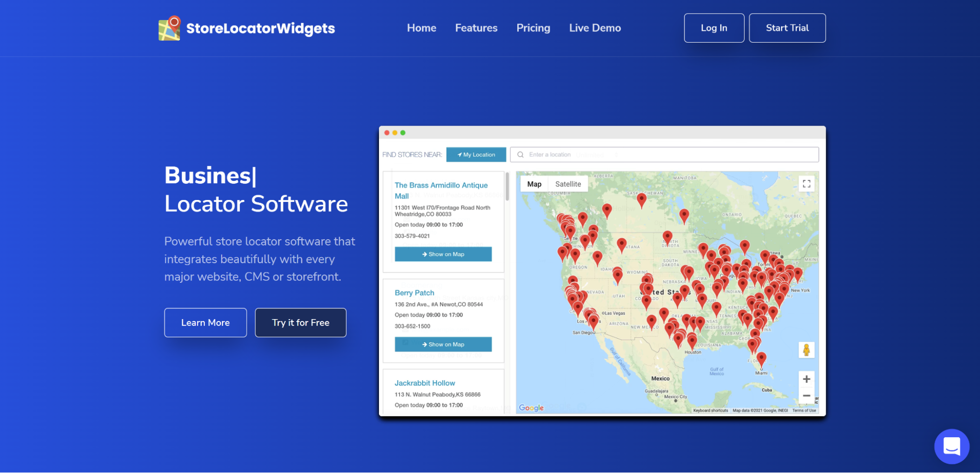
Task: Switch to Satellite map view
Action: click(x=568, y=184)
